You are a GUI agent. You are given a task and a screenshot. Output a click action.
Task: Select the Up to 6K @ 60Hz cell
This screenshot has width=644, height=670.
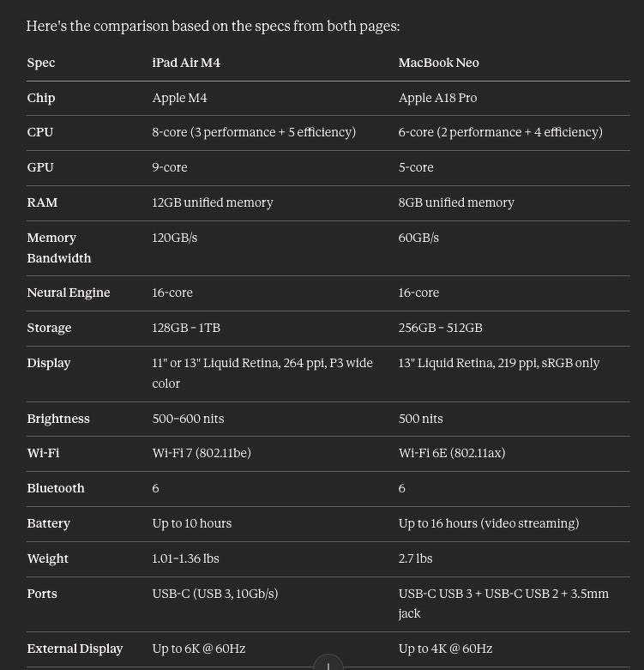(x=199, y=649)
